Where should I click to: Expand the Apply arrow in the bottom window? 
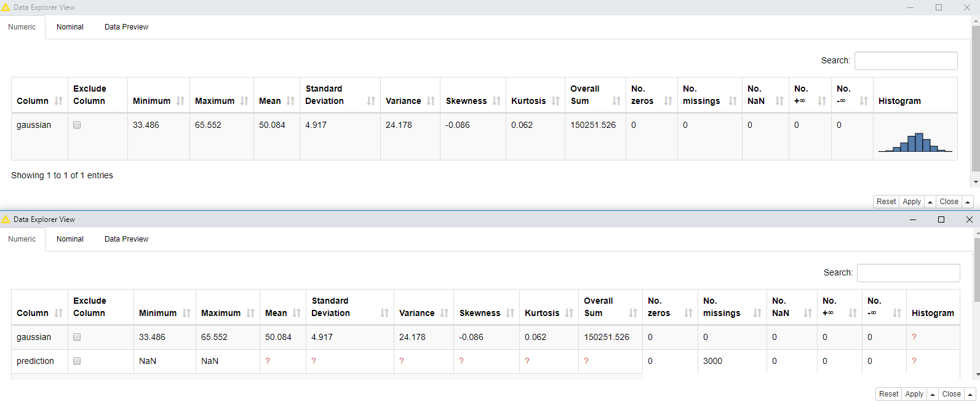[933, 394]
